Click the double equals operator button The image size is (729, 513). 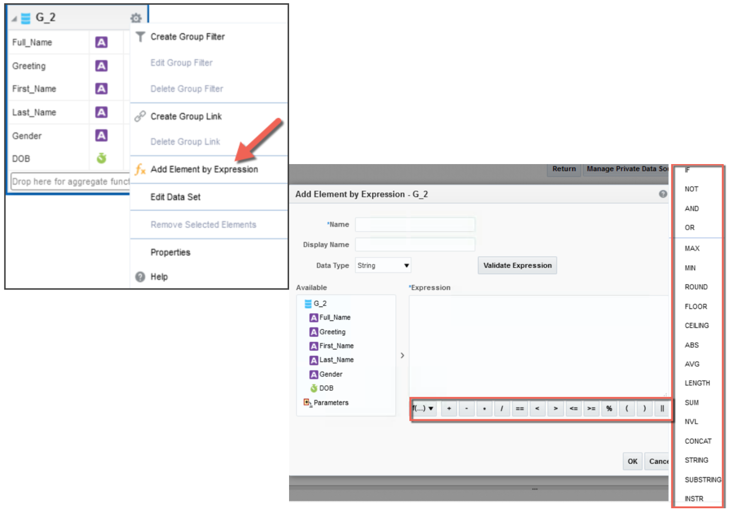(520, 408)
